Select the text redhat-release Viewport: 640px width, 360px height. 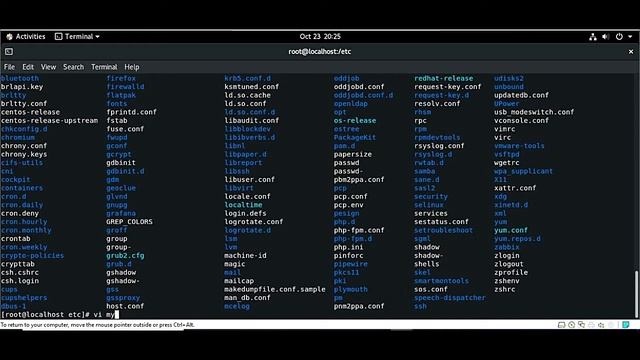pyautogui.click(x=444, y=78)
